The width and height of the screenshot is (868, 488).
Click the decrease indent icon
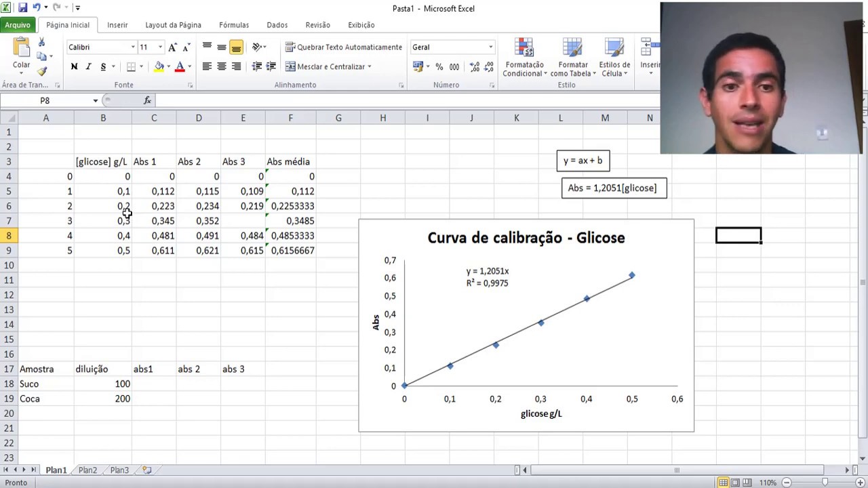click(x=256, y=66)
